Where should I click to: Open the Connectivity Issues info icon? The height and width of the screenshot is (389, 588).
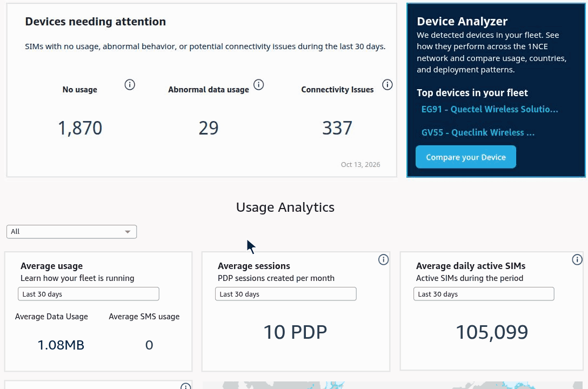pos(387,85)
